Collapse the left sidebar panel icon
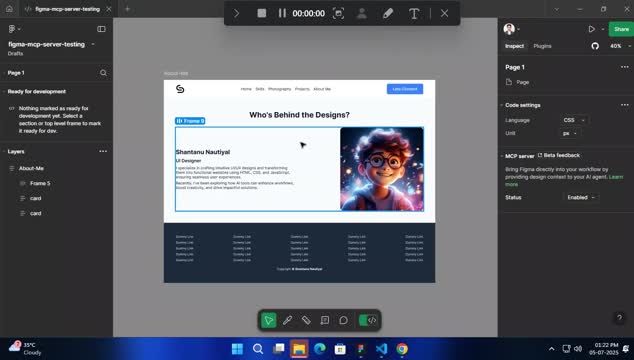Screen dimensions: 634x360 pos(101,29)
